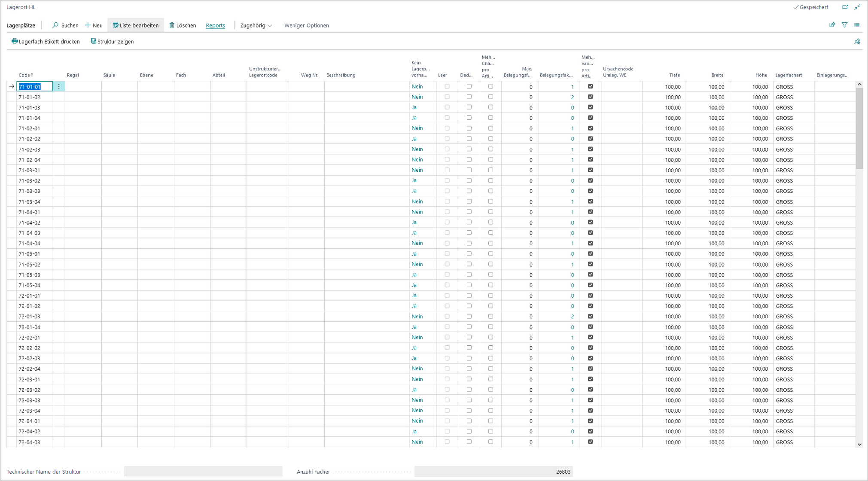Screen dimensions: 868x481
Task: Uncheck Meh. Vari. checkbox in row 71-02-01
Action: [x=591, y=128]
